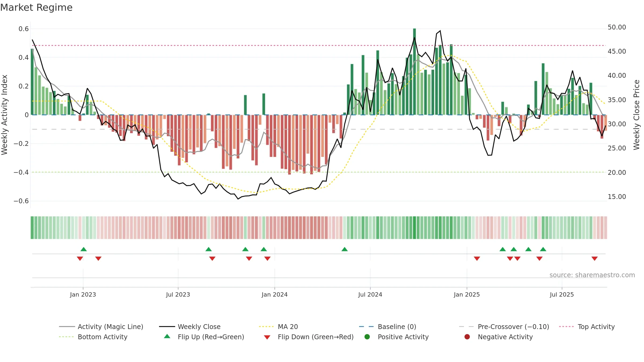Click the Weekly Activity Index axis title

[4, 115]
